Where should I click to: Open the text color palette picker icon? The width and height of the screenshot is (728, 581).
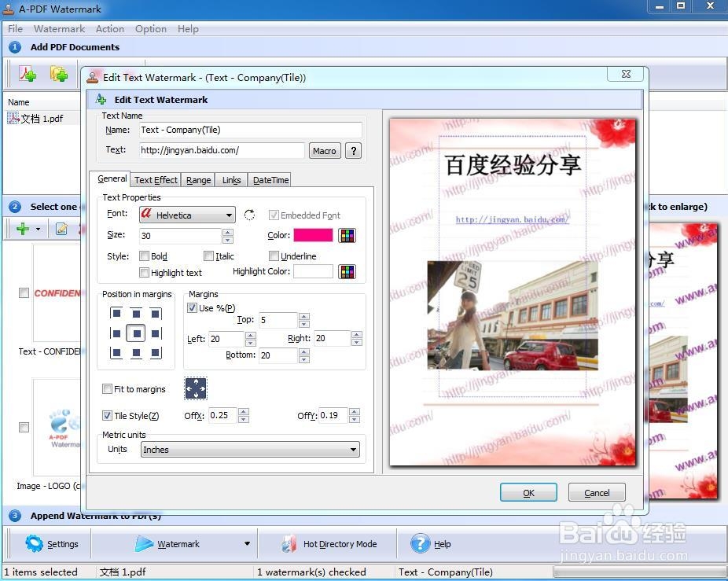click(x=347, y=235)
